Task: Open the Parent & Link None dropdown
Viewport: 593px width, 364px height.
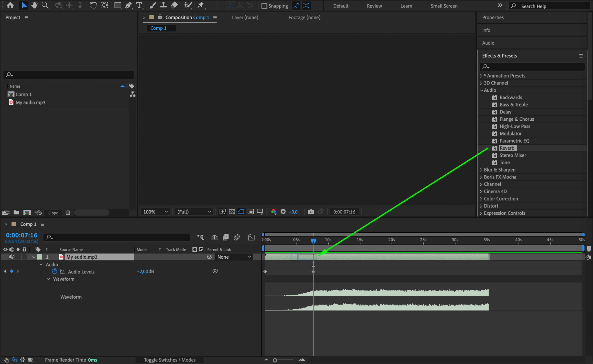Action: [234, 257]
